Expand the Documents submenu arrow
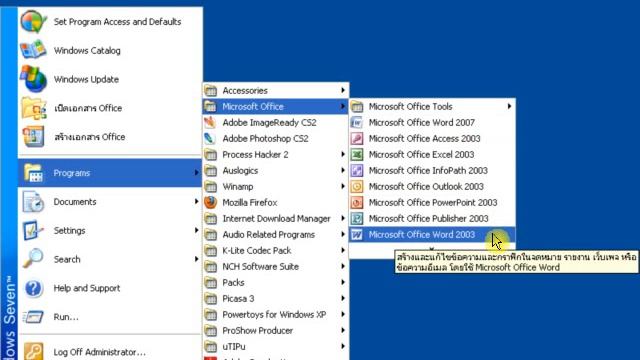This screenshot has height=360, width=640. [196, 202]
